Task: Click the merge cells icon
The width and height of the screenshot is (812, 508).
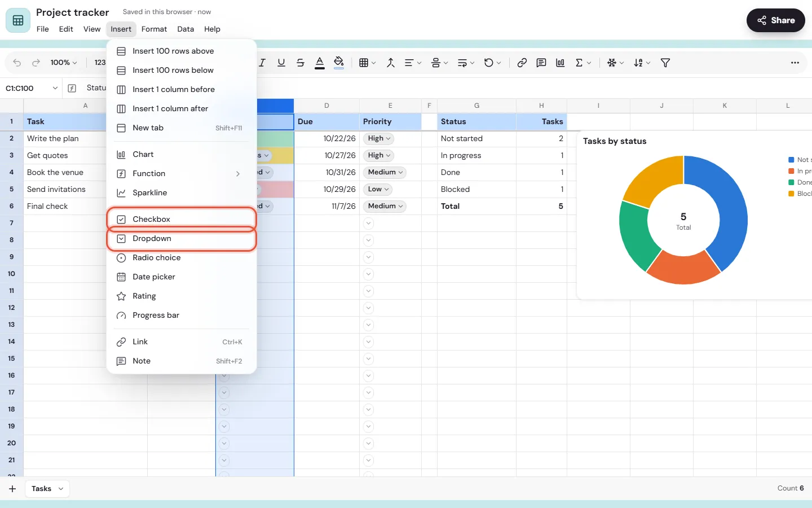Action: [390, 63]
